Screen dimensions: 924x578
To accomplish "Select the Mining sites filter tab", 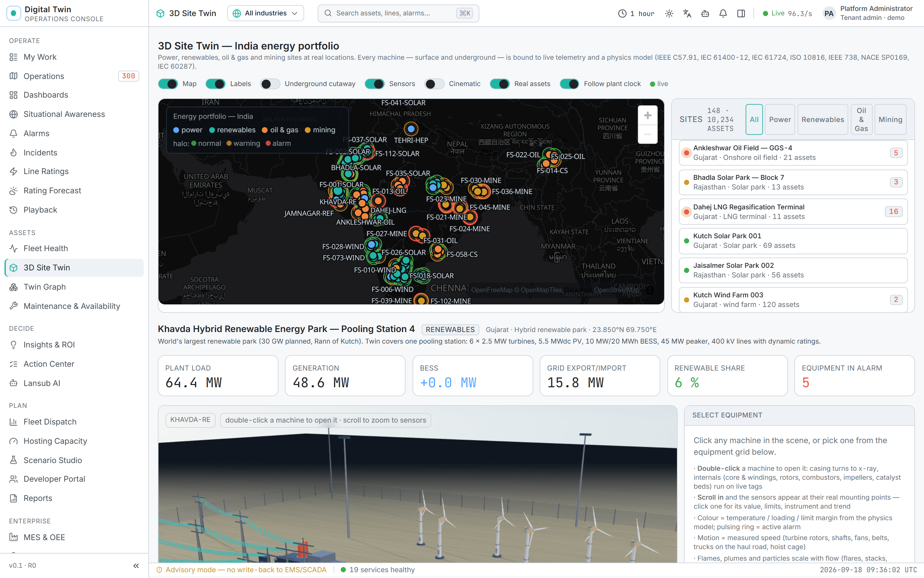I will 890,120.
